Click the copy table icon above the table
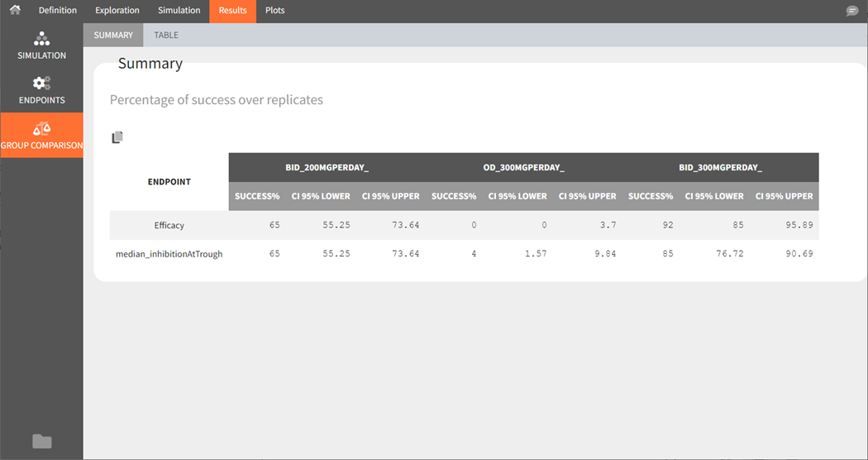Image resolution: width=868 pixels, height=460 pixels. tap(117, 137)
